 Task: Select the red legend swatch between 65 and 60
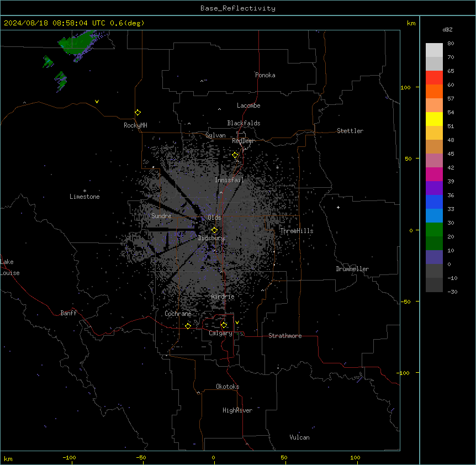[434, 77]
